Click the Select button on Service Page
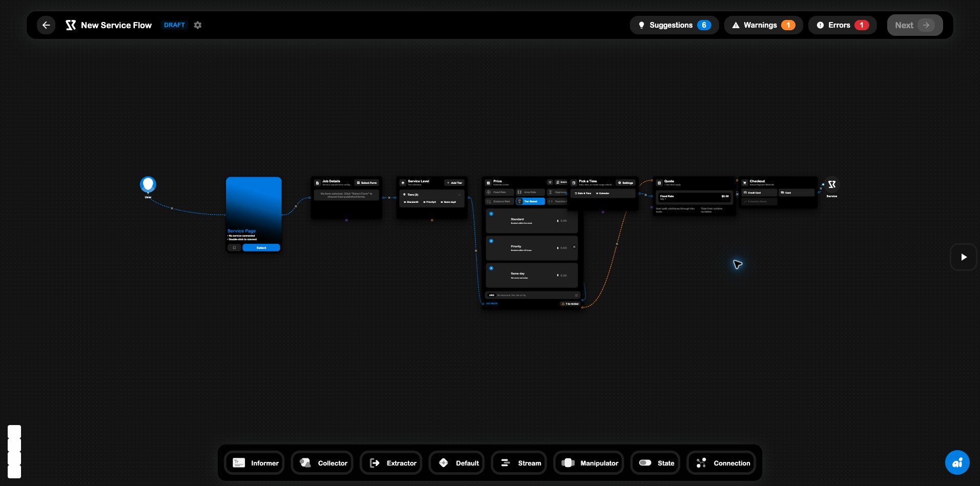This screenshot has height=486, width=980. point(261,248)
